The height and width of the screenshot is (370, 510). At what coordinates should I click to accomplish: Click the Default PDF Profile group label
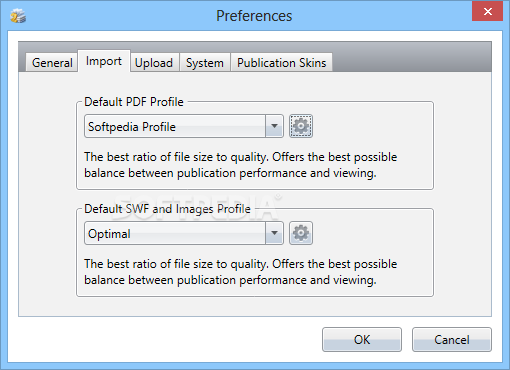click(134, 102)
